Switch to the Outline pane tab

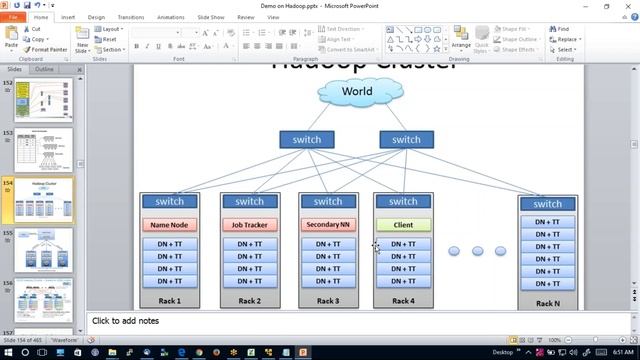click(x=44, y=69)
